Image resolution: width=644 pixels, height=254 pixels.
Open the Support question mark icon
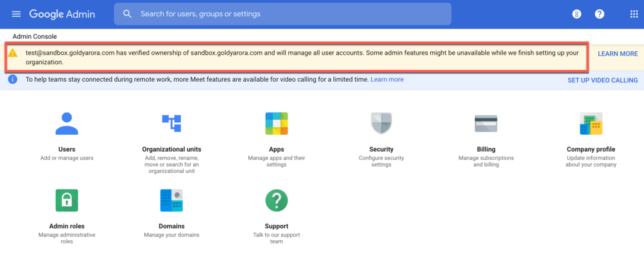coord(276,200)
